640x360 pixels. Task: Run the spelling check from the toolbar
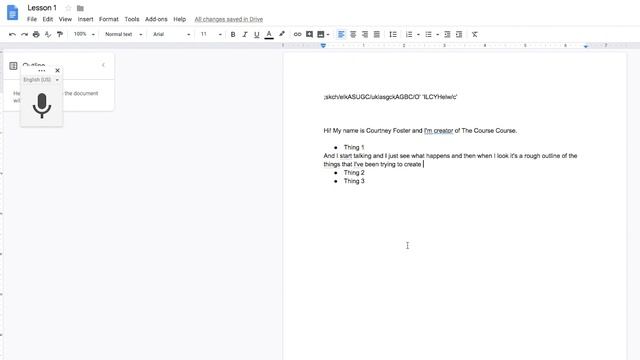(x=48, y=34)
